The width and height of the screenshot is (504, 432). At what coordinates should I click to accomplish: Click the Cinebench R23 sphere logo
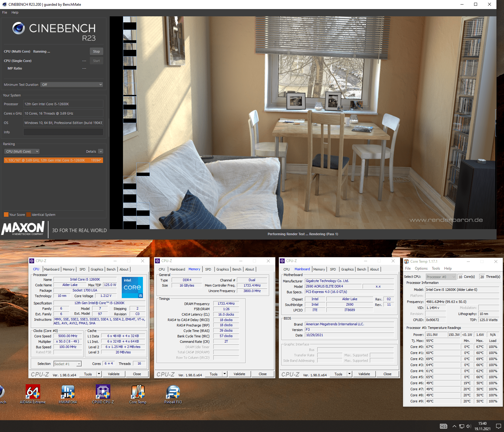(19, 28)
